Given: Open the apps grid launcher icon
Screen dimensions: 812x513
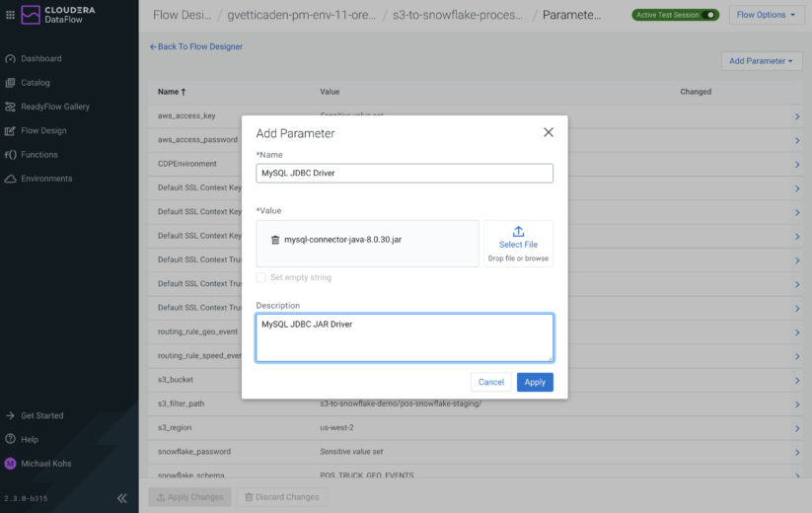Looking at the screenshot, I should (10, 15).
